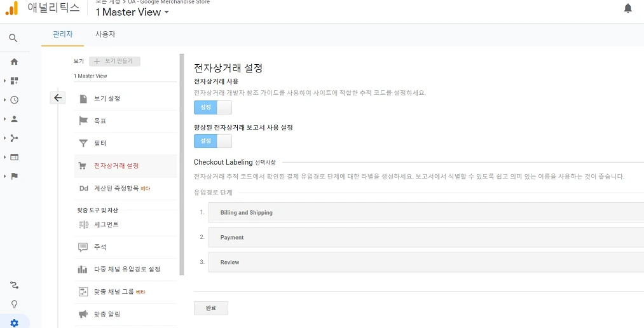Expand the Conversions section arrow
This screenshot has height=328, width=644.
coord(4,176)
